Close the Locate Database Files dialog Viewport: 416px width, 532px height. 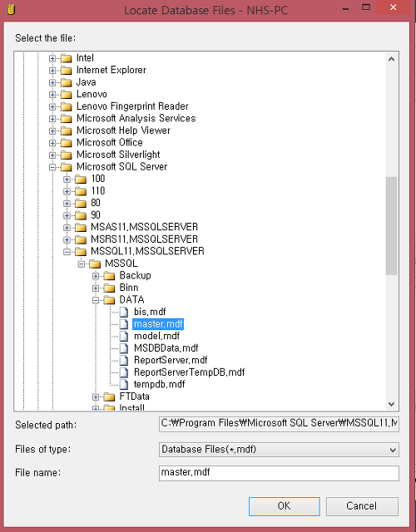click(394, 7)
